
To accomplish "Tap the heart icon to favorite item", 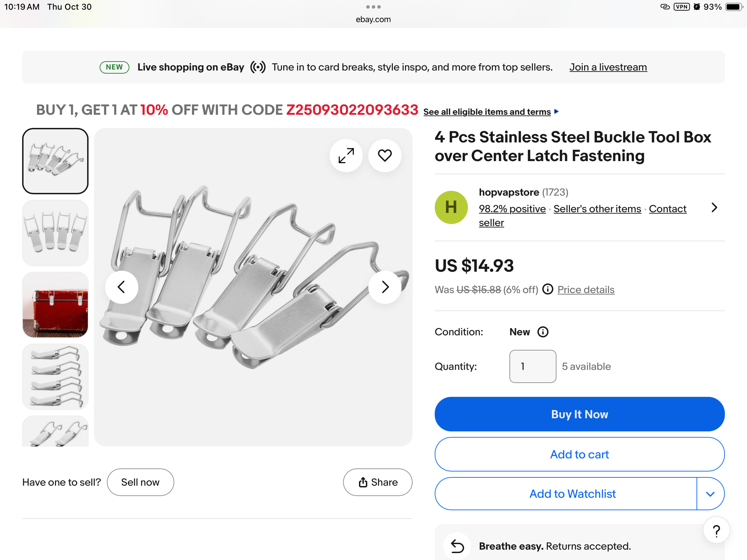I will 385,156.
